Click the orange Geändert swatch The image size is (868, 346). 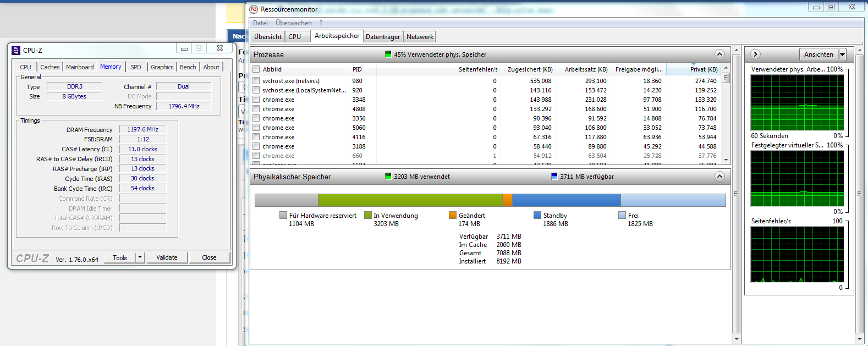coord(453,216)
